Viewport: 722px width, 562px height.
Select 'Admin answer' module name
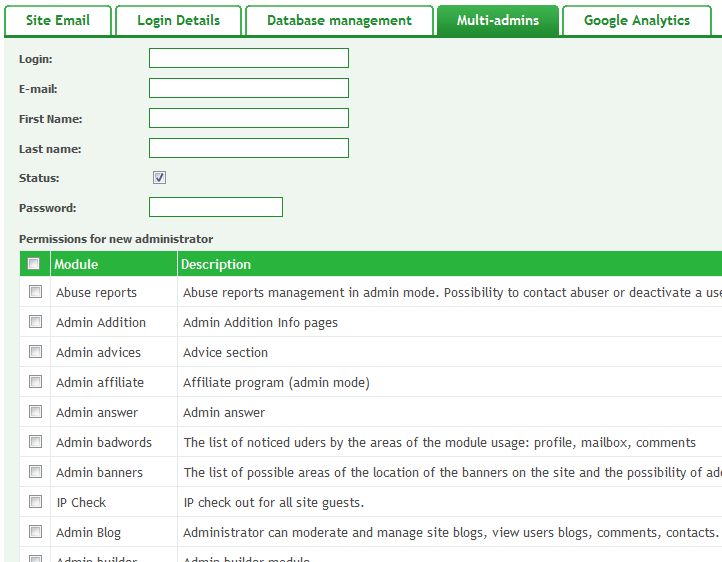tap(97, 412)
